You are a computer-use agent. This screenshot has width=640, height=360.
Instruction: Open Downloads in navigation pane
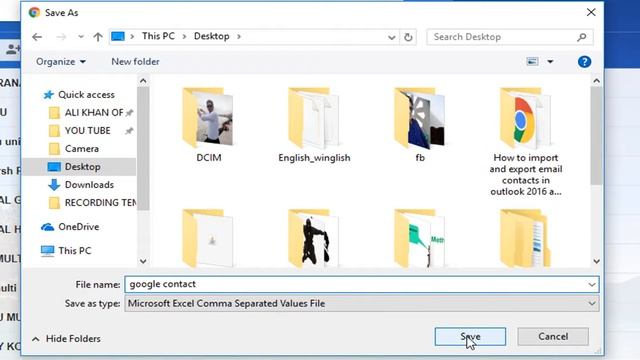pyautogui.click(x=89, y=185)
